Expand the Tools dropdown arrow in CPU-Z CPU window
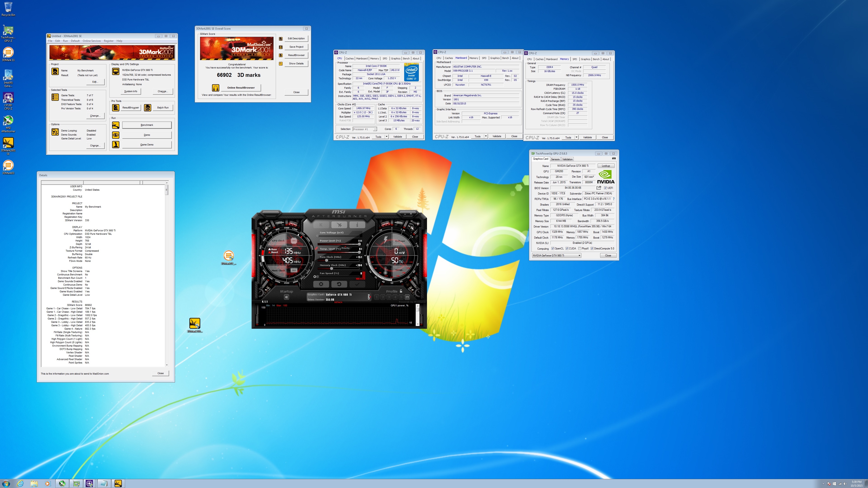The height and width of the screenshot is (488, 868). tap(387, 136)
